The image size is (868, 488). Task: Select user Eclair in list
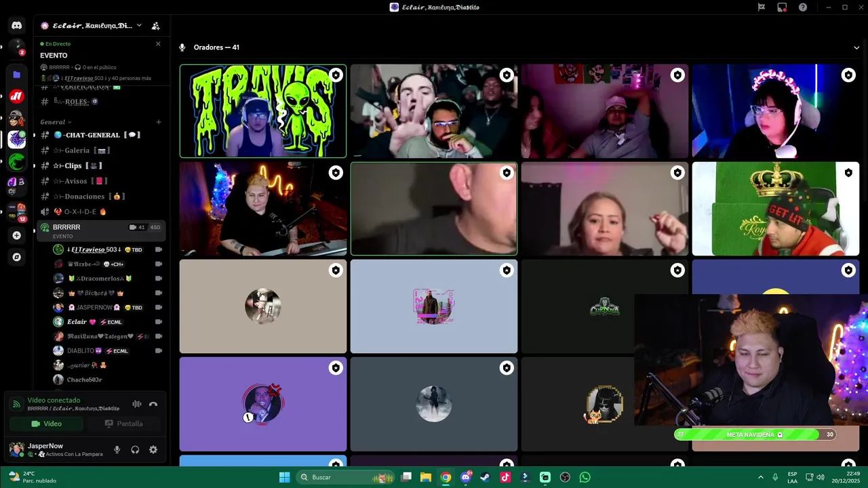click(108, 322)
